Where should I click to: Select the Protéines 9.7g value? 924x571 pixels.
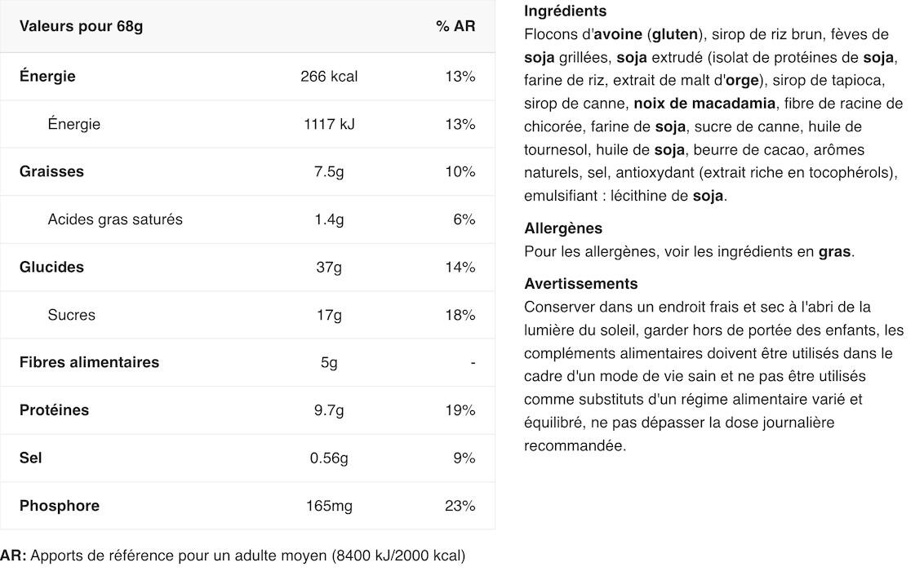[x=329, y=410]
